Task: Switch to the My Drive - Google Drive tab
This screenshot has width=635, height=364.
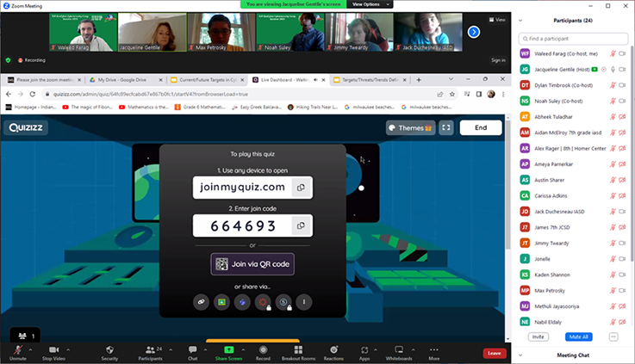Action: coord(125,80)
